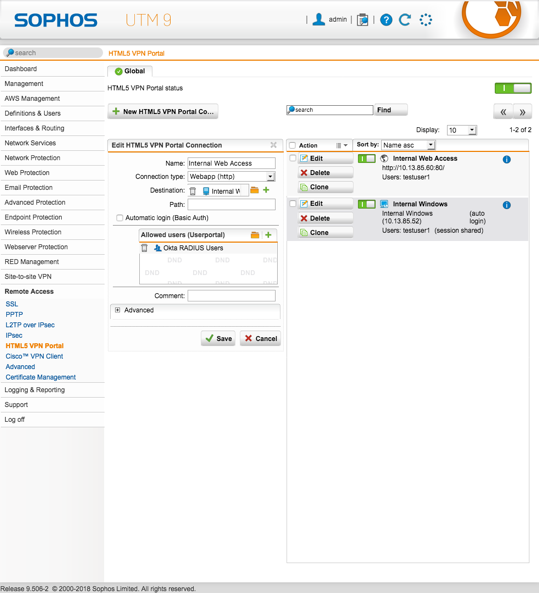
Task: Show info icon for Internal Windows
Action: point(506,205)
